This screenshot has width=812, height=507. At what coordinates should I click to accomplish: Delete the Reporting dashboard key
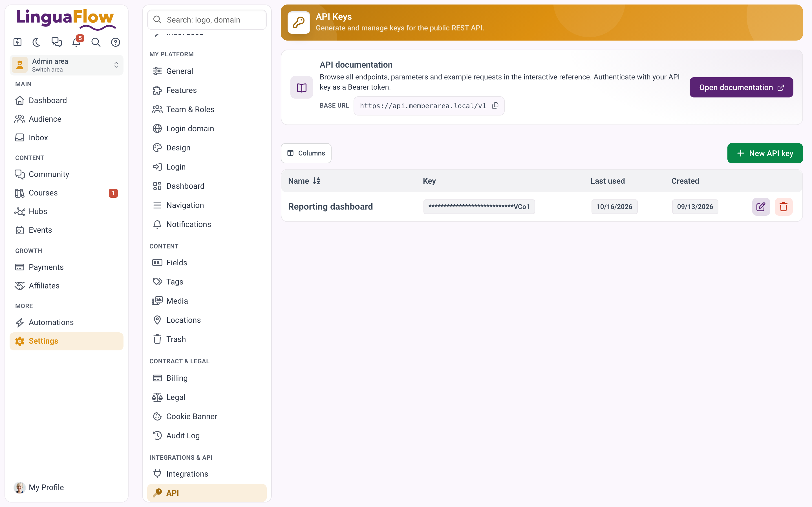(784, 206)
